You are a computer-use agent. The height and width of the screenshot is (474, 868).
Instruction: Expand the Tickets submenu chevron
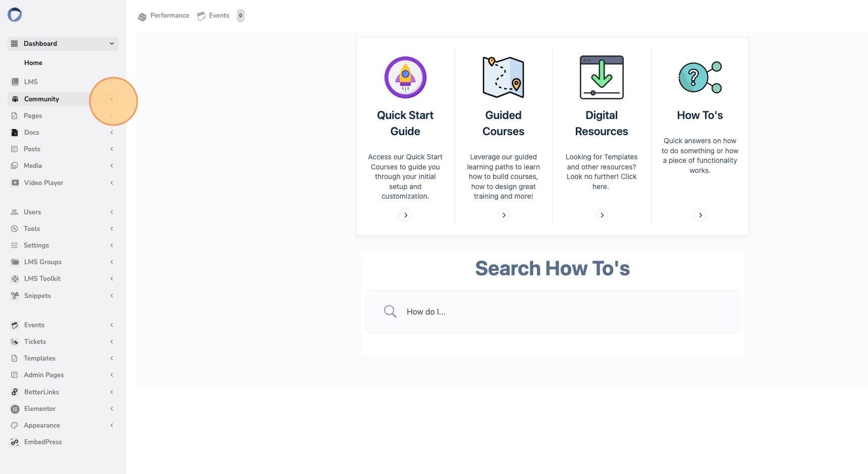point(112,342)
